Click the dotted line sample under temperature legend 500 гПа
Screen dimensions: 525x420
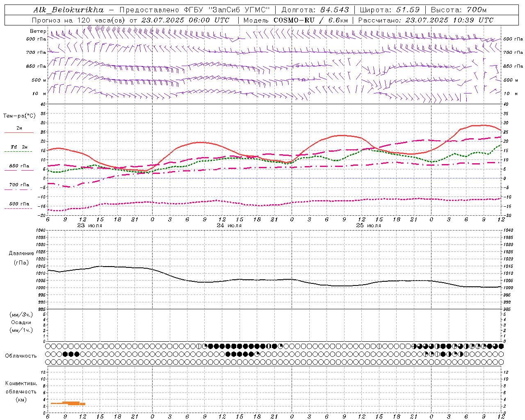point(18,208)
